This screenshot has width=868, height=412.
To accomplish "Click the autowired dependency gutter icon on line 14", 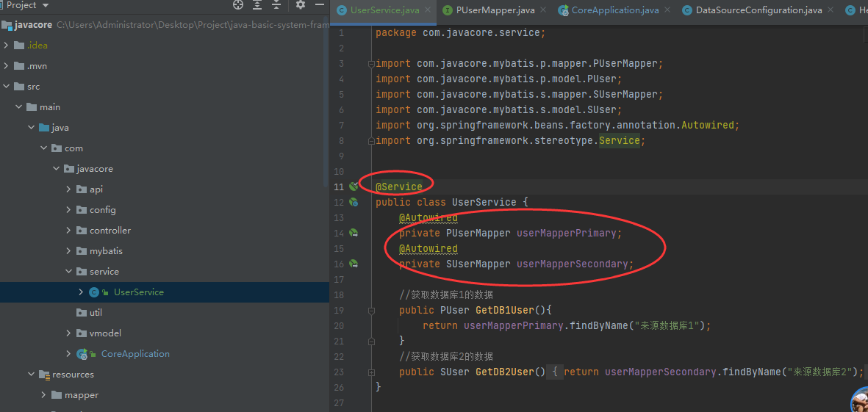I will click(x=354, y=234).
